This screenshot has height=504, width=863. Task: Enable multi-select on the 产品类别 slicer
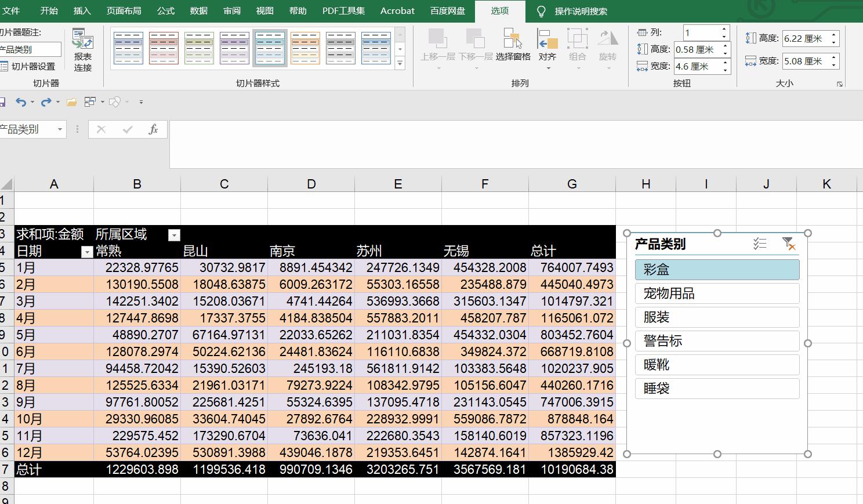coord(760,244)
